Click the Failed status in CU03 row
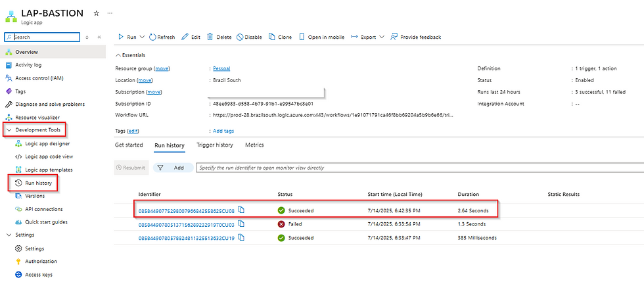Viewport: 644px width, 282px height. [290, 224]
